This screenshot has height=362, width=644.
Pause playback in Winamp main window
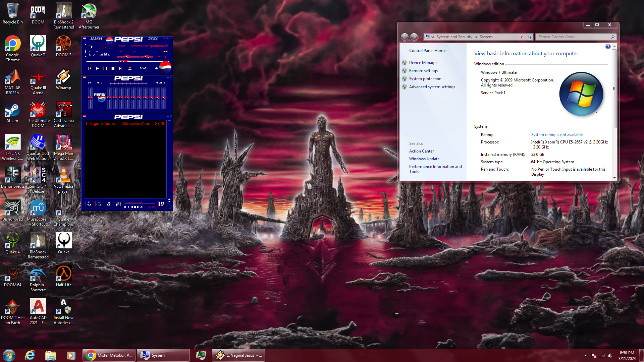pos(105,68)
